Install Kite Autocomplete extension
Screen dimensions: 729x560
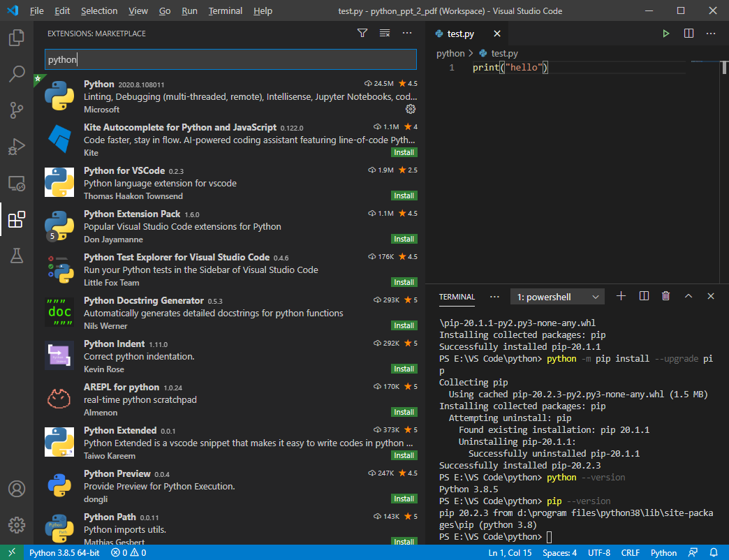point(404,152)
